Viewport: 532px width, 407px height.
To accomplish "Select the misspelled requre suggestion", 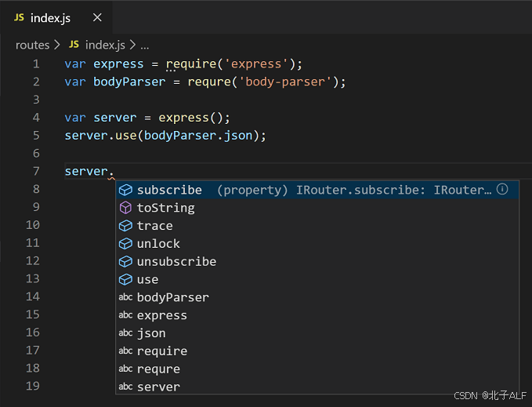I will point(317,369).
